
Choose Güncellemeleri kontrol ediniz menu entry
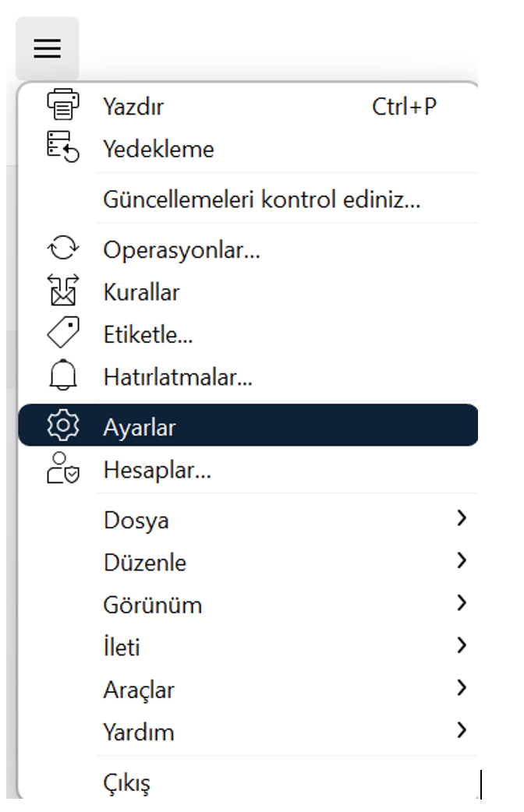click(x=248, y=199)
